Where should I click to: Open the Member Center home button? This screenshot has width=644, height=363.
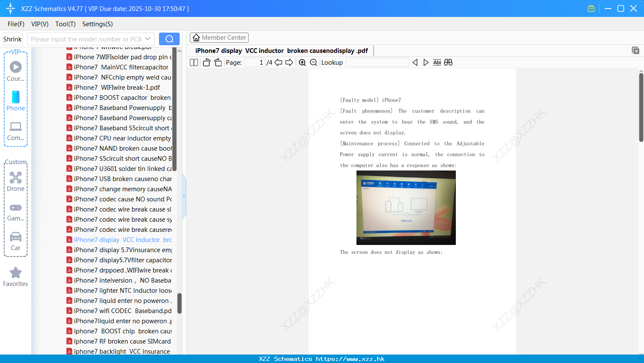click(219, 38)
